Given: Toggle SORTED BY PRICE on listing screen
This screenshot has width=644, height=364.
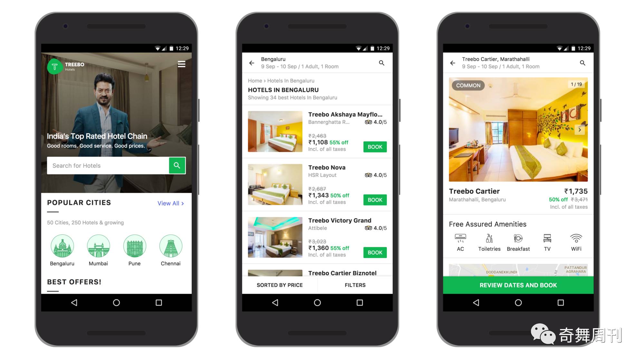Looking at the screenshot, I should pyautogui.click(x=279, y=285).
